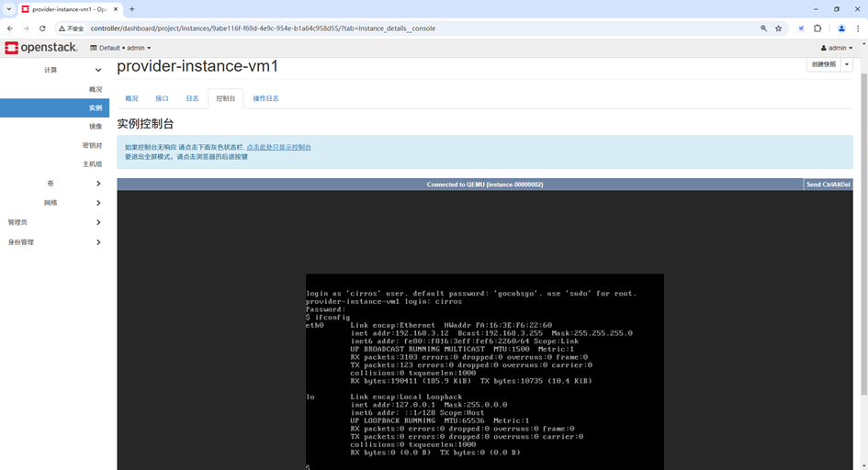Click the browser address bar URL
This screenshot has width=868, height=470.
point(263,28)
